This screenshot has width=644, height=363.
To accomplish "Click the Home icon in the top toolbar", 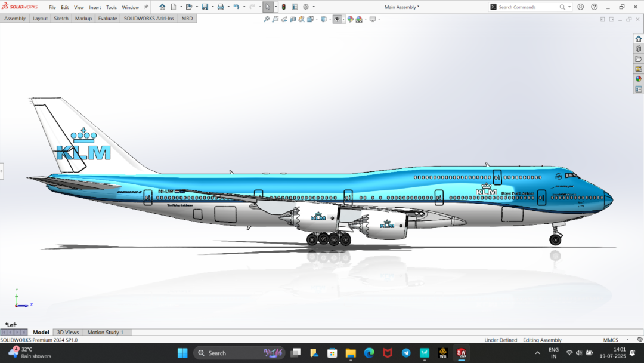I will pyautogui.click(x=162, y=7).
